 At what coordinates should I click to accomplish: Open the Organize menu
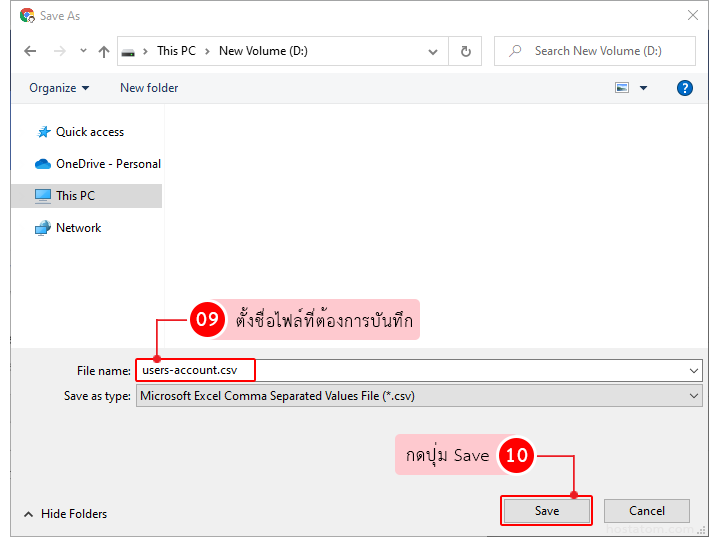click(x=59, y=88)
